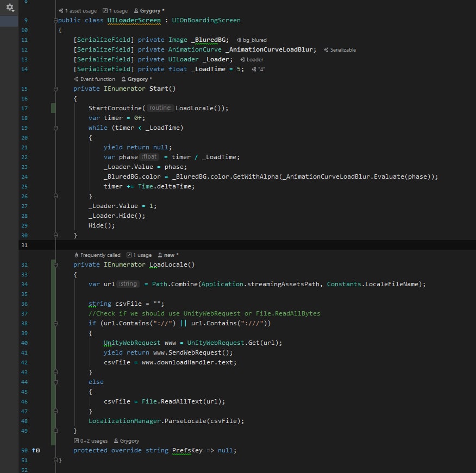476x473 pixels.
Task: Click the green change marker beside line 17
Action: click(53, 108)
